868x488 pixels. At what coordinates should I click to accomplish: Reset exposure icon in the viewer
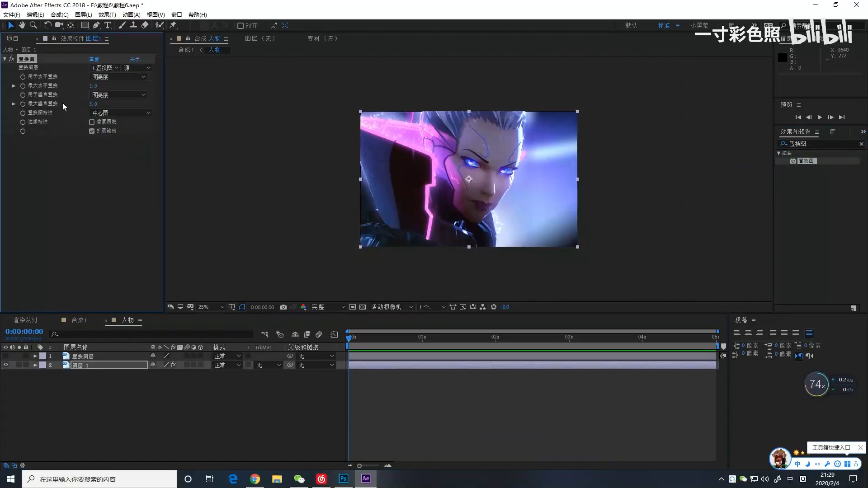494,307
